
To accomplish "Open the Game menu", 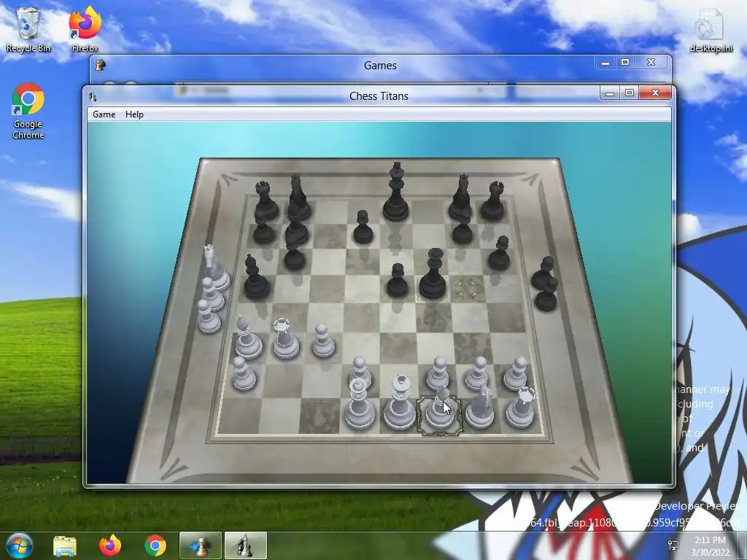I will click(104, 114).
